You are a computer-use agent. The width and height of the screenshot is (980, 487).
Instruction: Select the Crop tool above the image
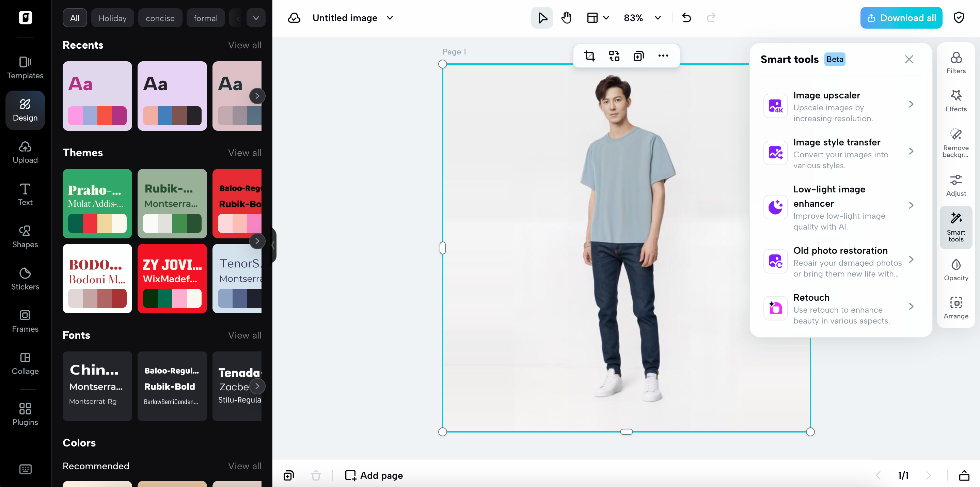click(590, 56)
